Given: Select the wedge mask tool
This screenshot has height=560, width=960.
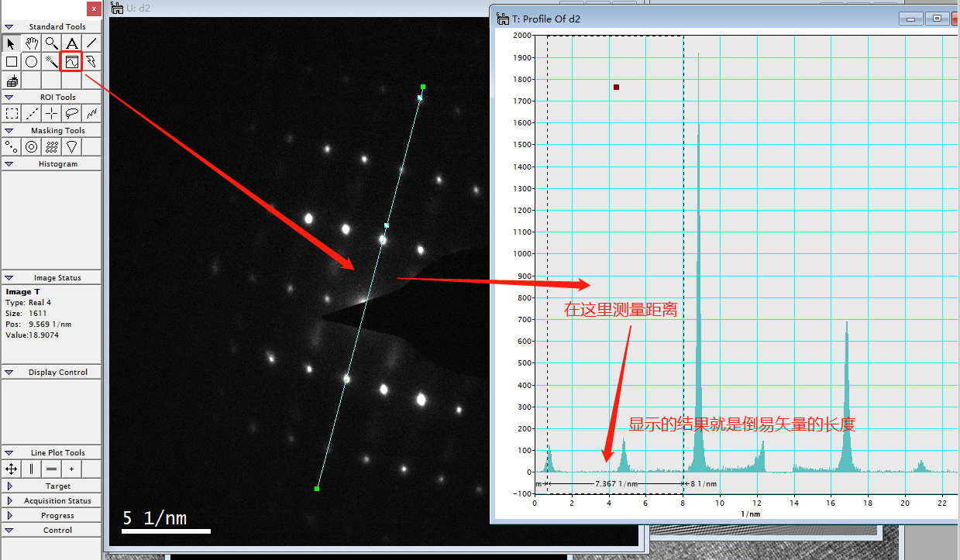Looking at the screenshot, I should pyautogui.click(x=71, y=146).
